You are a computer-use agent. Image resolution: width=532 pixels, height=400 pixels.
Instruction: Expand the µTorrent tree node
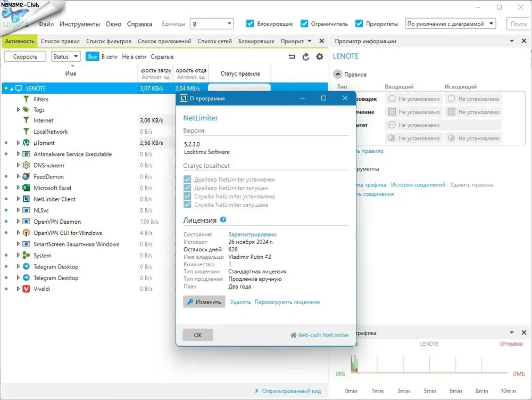pyautogui.click(x=18, y=143)
